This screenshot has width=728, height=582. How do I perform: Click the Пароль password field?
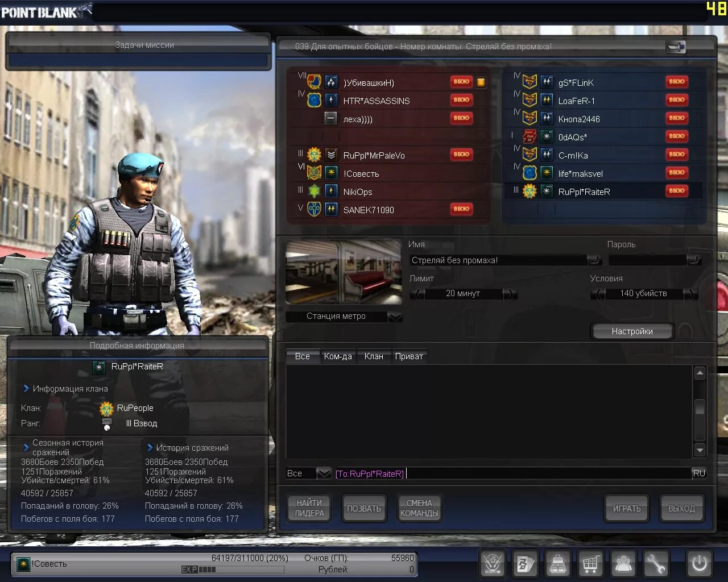[x=647, y=260]
